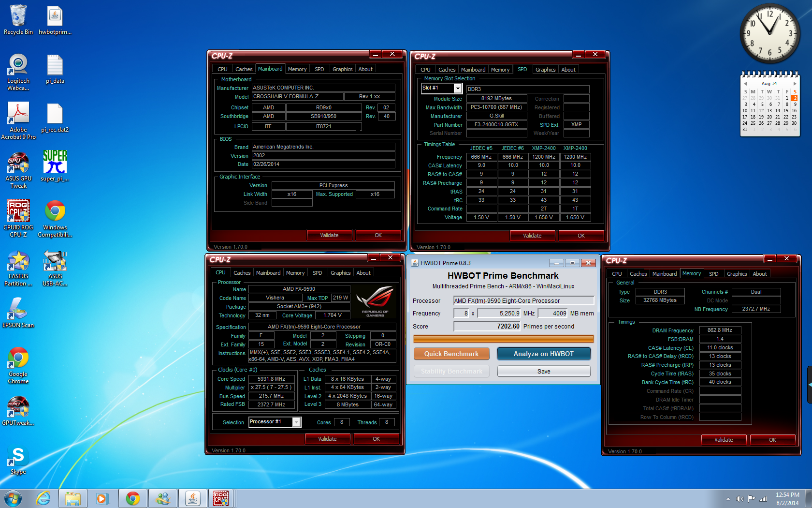
Task: Click Validate in the Mainboard CPU-Z window
Action: click(x=329, y=235)
